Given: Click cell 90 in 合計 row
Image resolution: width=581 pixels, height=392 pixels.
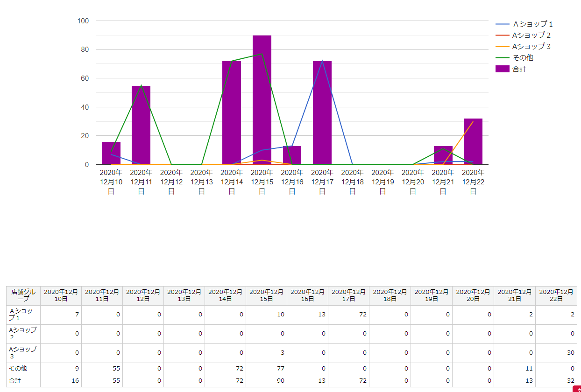Looking at the screenshot, I should (267, 381).
